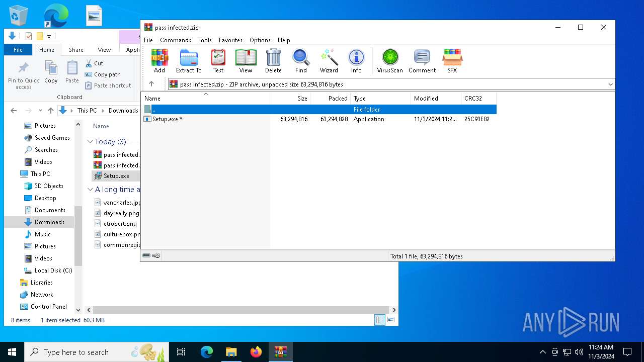This screenshot has width=644, height=362.
Task: Open the Wizard tool
Action: (329, 61)
